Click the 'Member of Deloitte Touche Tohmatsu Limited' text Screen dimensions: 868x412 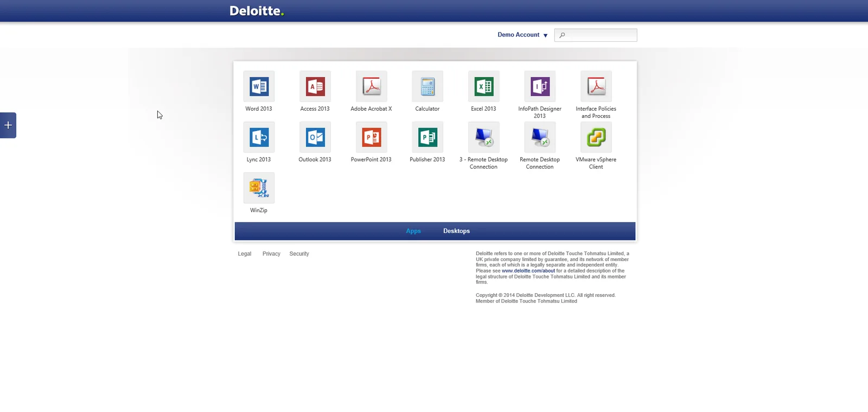[x=526, y=301]
